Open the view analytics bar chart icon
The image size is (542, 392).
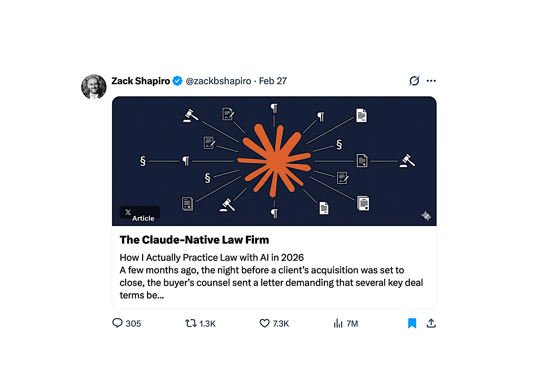click(x=338, y=323)
